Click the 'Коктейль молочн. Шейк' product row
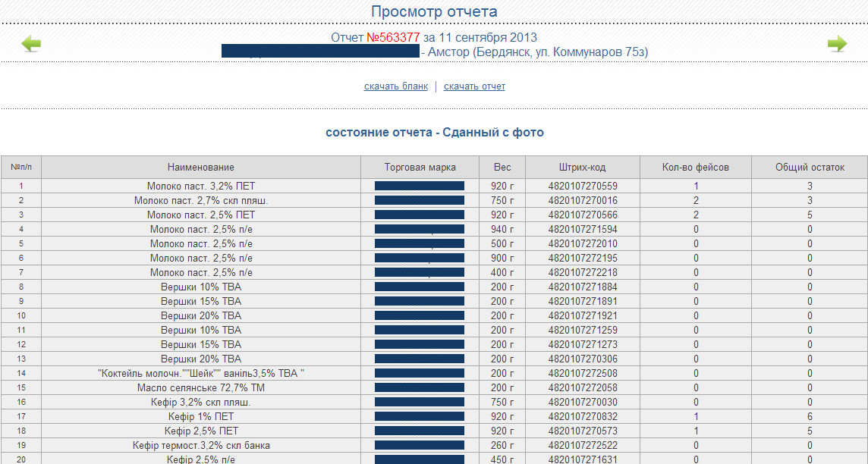868x464 pixels. 201,374
